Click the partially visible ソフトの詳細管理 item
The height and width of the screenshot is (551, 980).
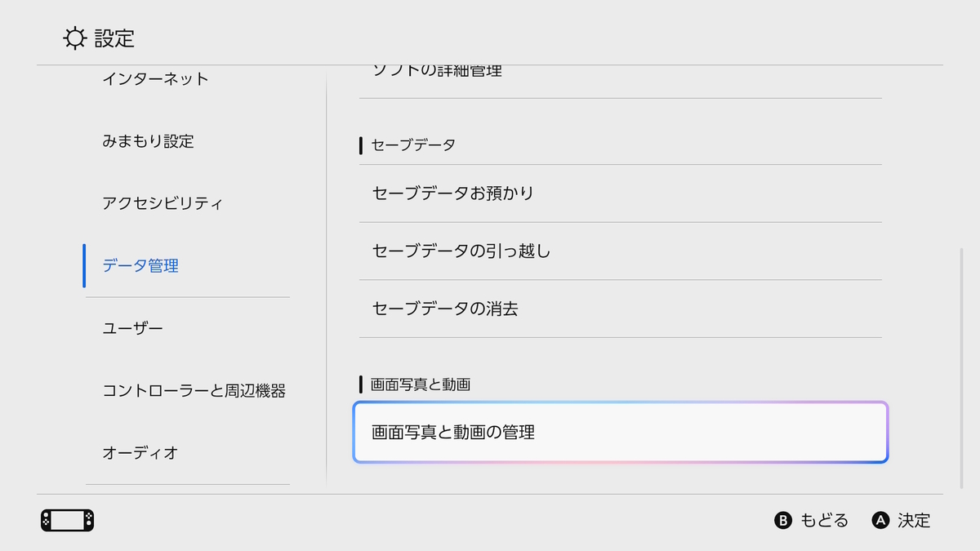tap(621, 79)
